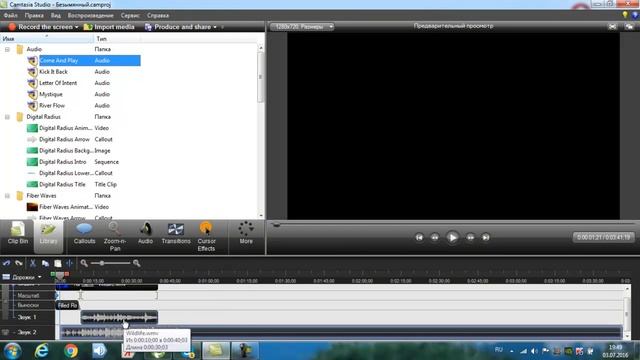Sort library by Имя column header
640x360 pixels.
coord(47,39)
